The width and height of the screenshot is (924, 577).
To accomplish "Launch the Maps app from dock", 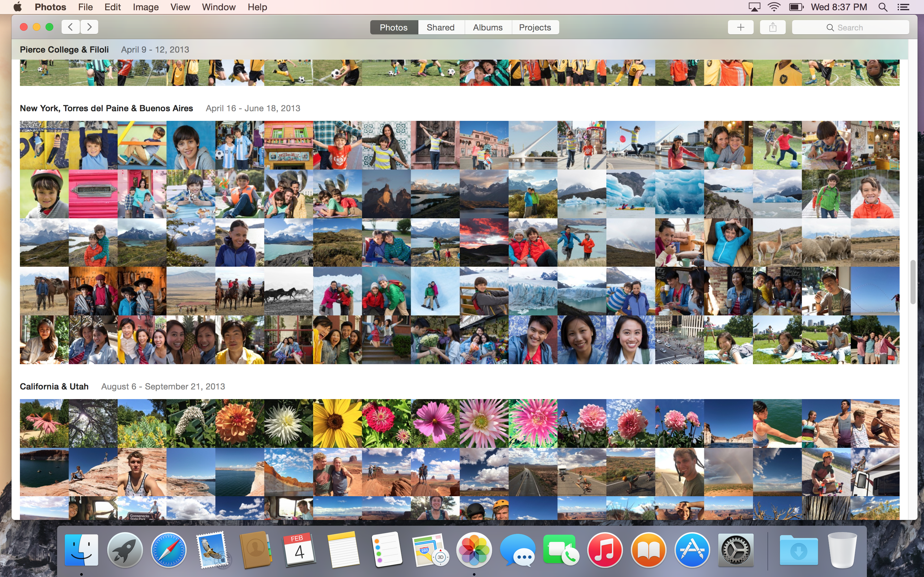I will [430, 550].
